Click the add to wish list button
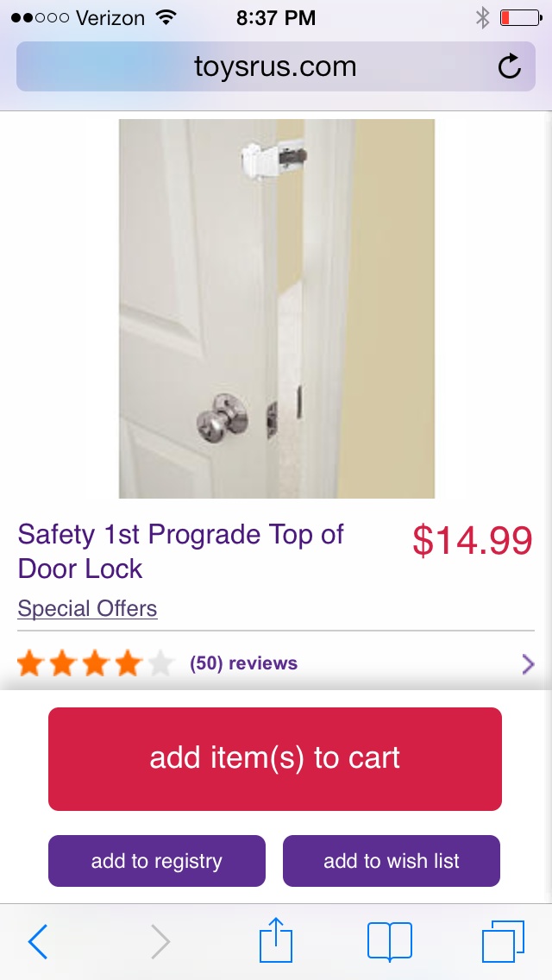The height and width of the screenshot is (980, 552). point(392,861)
